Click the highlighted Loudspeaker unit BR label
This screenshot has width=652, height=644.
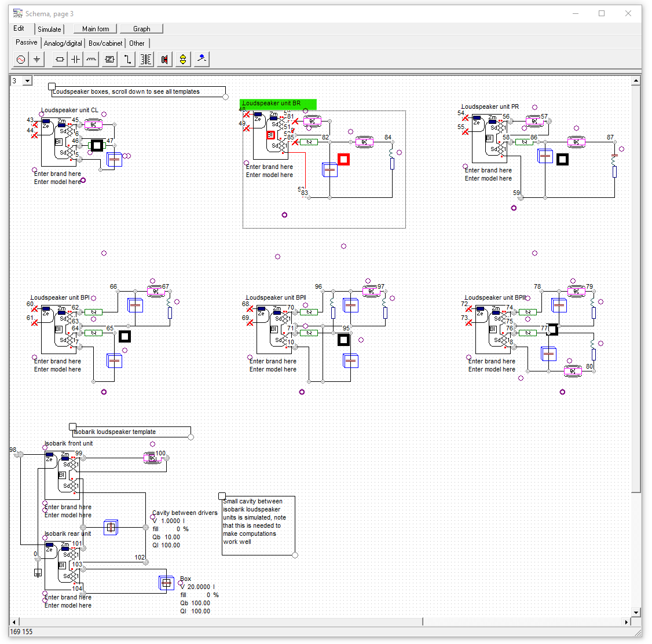point(278,104)
